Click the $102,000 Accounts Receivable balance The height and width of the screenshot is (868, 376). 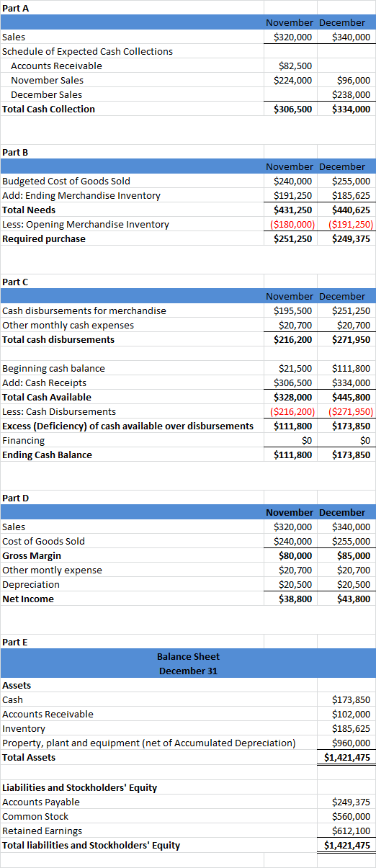352,714
